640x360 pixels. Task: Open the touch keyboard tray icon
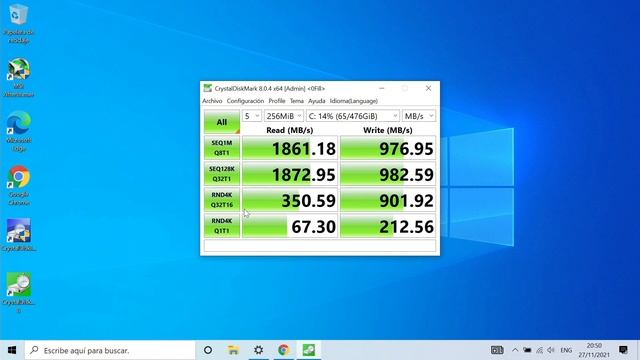tap(497, 350)
